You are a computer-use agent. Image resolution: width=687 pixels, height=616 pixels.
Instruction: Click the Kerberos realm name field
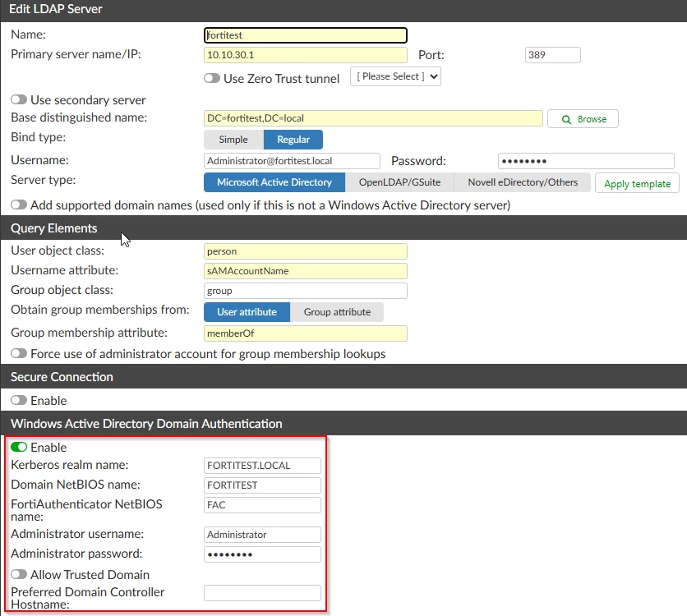(x=262, y=466)
